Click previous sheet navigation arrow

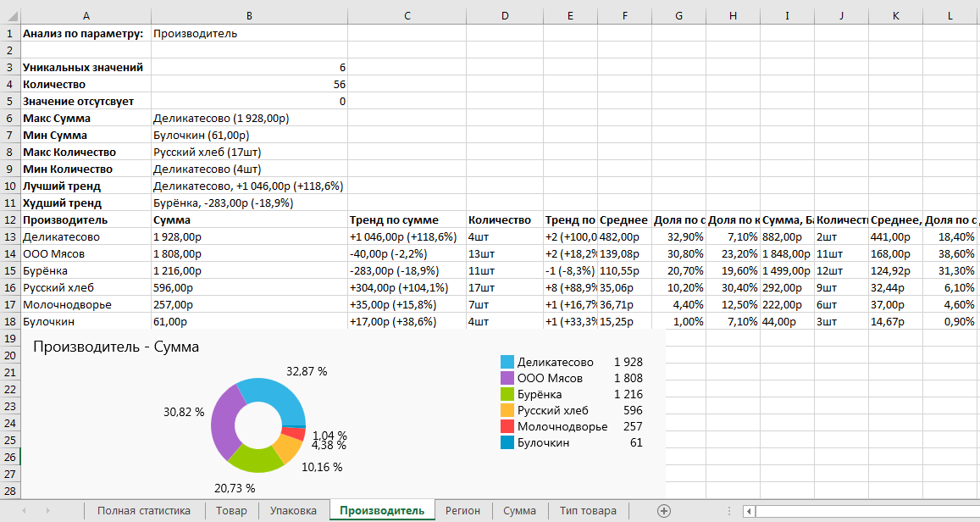[x=24, y=511]
